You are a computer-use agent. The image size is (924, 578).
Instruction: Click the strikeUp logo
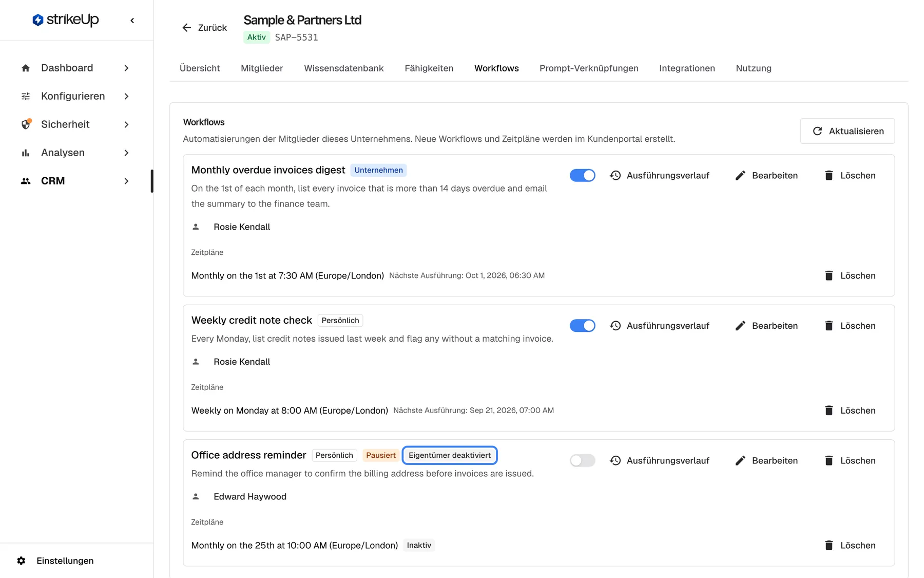tap(66, 20)
